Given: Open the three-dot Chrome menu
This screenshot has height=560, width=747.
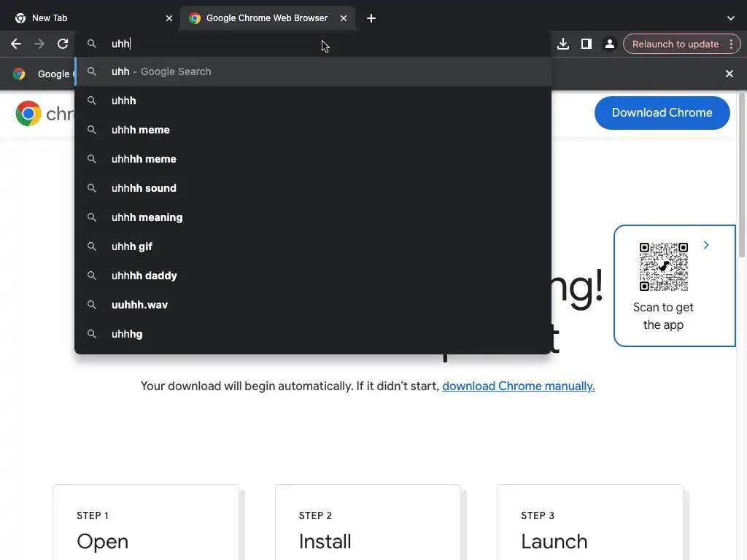Looking at the screenshot, I should [731, 44].
